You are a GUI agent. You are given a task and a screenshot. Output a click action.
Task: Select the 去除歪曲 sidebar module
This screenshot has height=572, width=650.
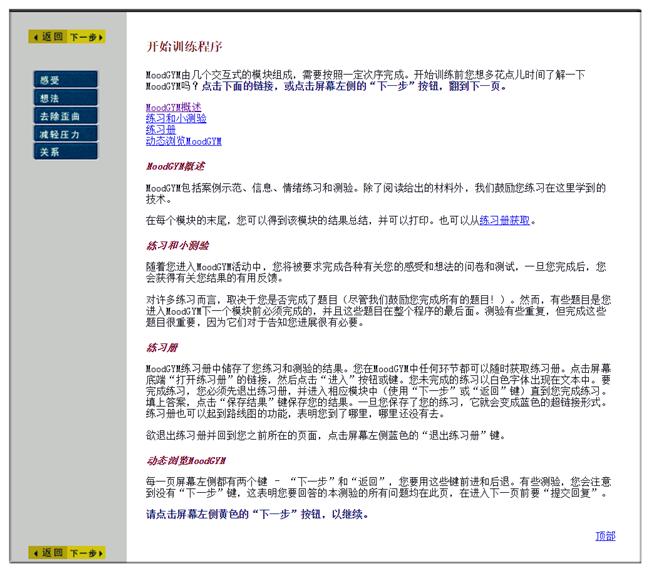(x=65, y=116)
